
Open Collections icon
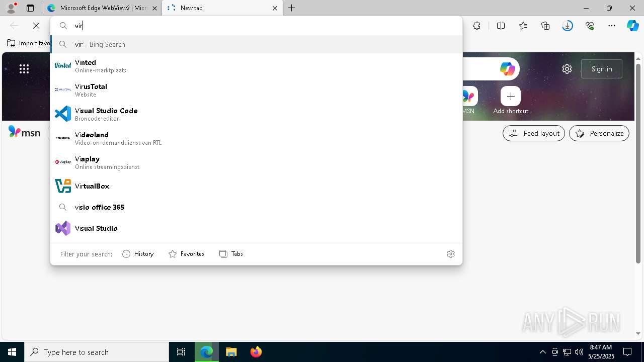545,26
